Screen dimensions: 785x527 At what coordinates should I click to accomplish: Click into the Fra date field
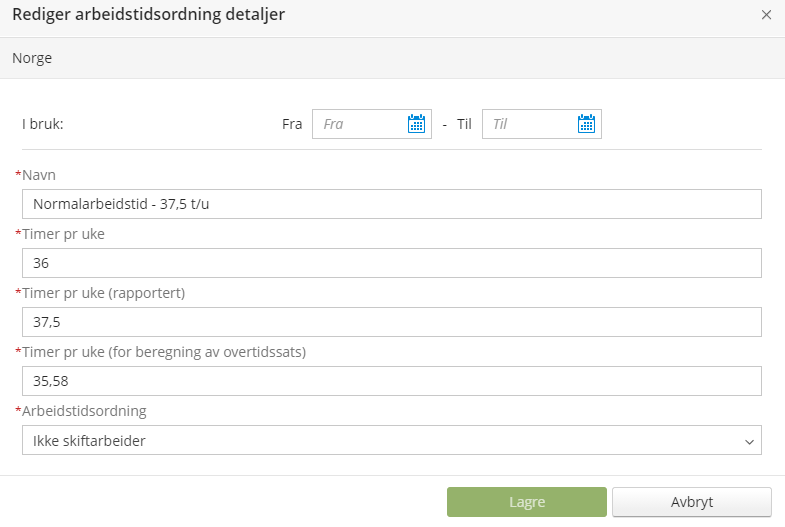358,124
